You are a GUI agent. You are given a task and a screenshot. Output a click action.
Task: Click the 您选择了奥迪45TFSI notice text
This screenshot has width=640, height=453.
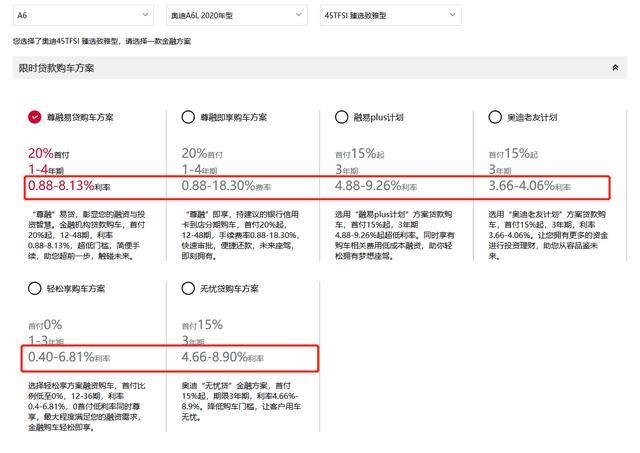click(x=102, y=41)
